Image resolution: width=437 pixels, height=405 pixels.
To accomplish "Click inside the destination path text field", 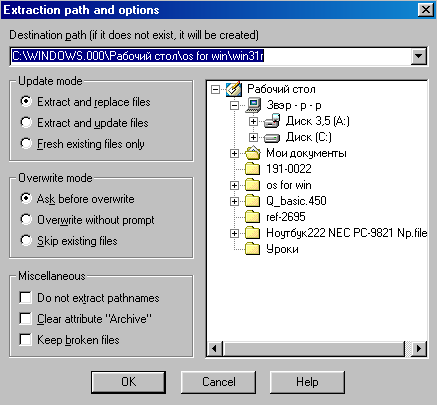I will 211,56.
